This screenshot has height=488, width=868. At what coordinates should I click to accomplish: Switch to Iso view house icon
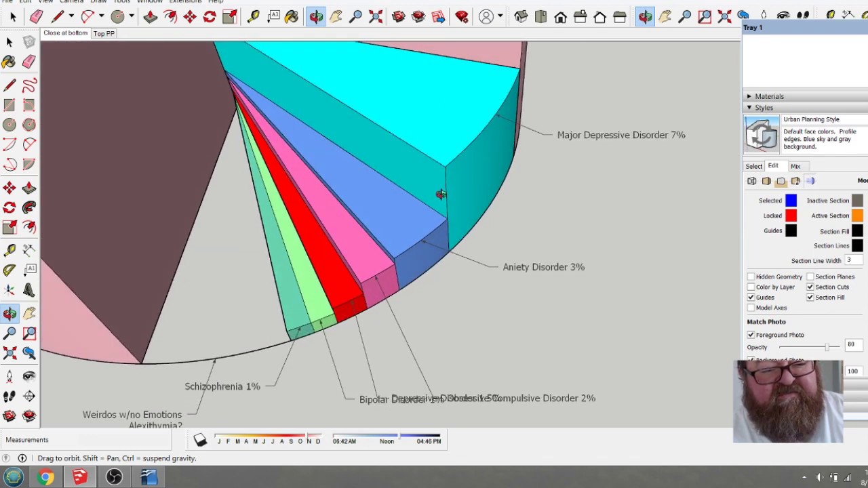(x=521, y=16)
